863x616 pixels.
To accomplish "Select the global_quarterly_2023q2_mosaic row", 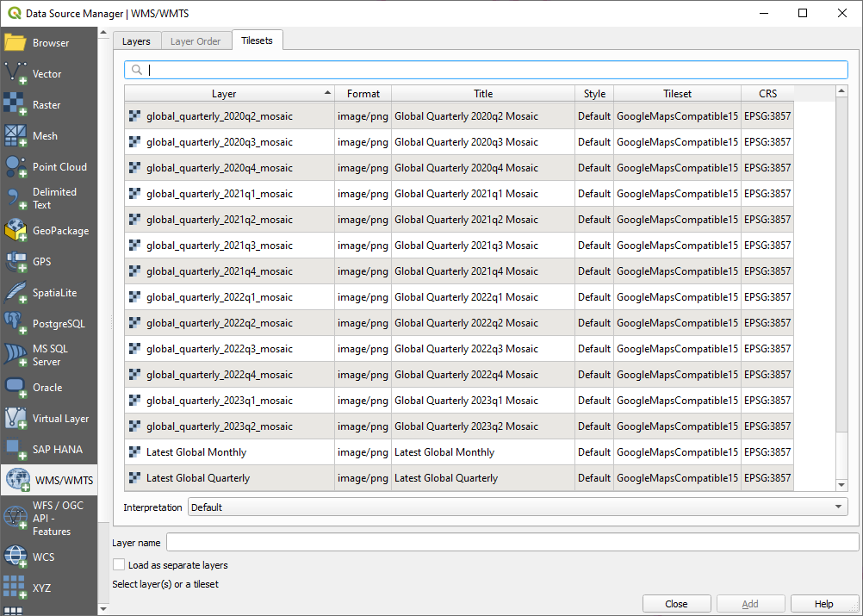I will pyautogui.click(x=459, y=426).
